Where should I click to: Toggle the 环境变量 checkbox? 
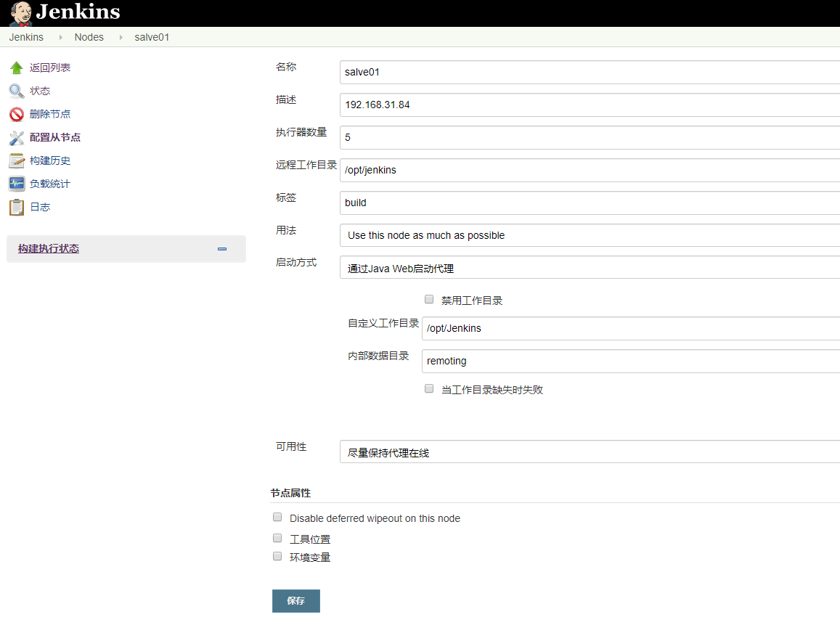277,557
